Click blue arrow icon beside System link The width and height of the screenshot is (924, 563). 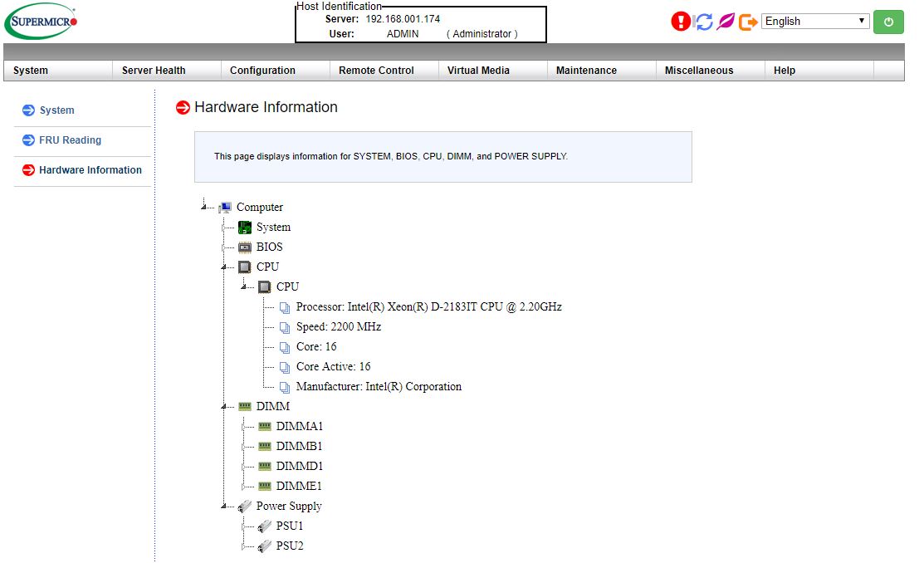pos(28,110)
